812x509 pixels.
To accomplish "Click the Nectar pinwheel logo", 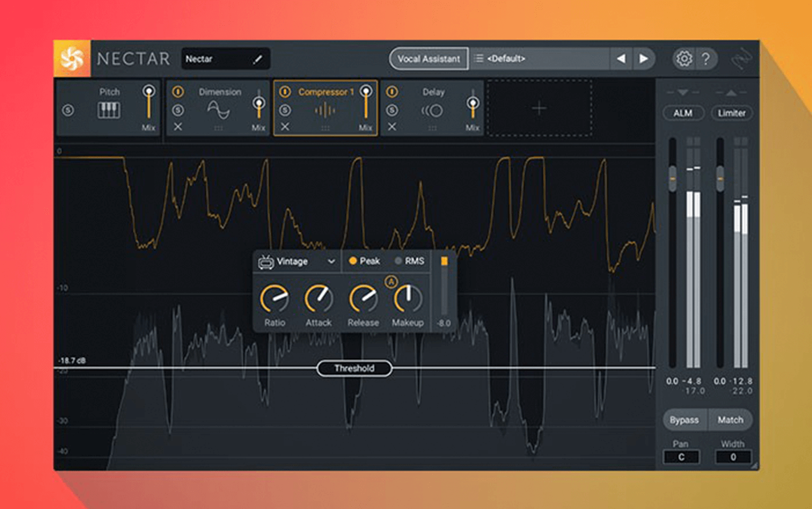I will [72, 58].
